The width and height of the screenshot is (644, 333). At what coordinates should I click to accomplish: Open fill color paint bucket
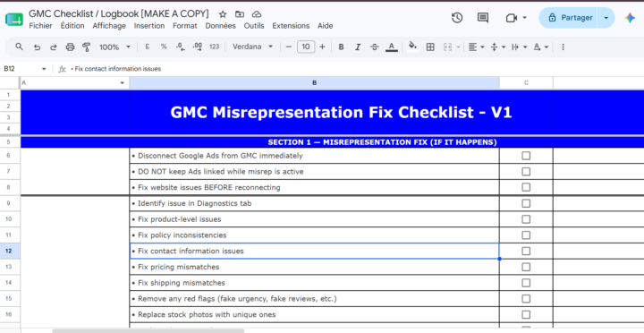click(x=412, y=47)
